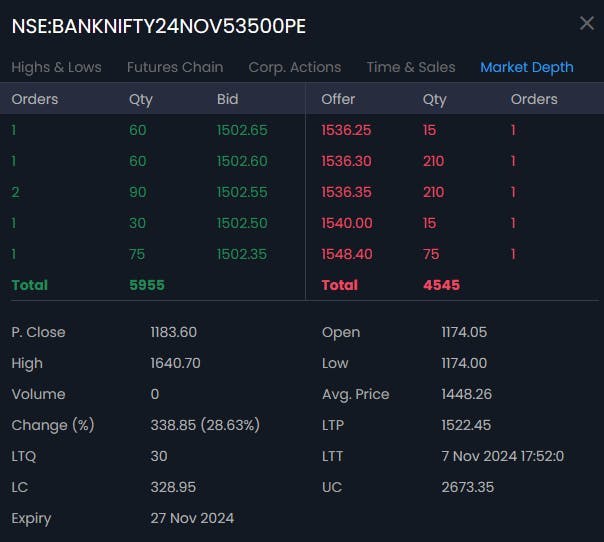Select offer price 1540.00
The width and height of the screenshot is (604, 542).
[347, 223]
